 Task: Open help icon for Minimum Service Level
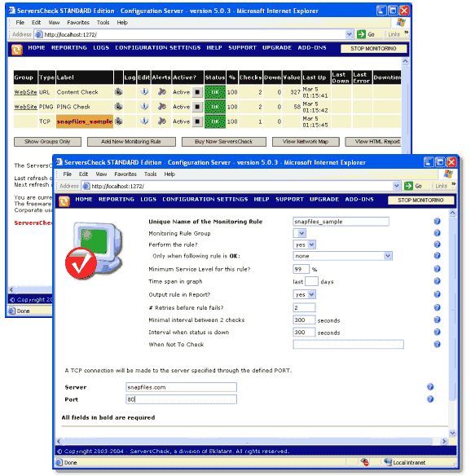click(x=437, y=269)
